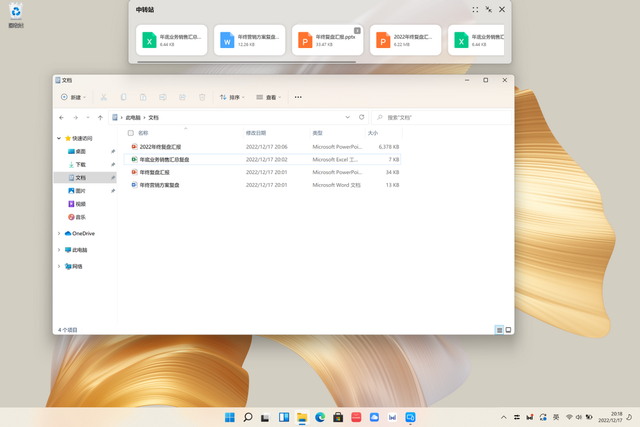The width and height of the screenshot is (640, 427).
Task: Click the Cut scissors icon in the toolbar
Action: pyautogui.click(x=104, y=97)
